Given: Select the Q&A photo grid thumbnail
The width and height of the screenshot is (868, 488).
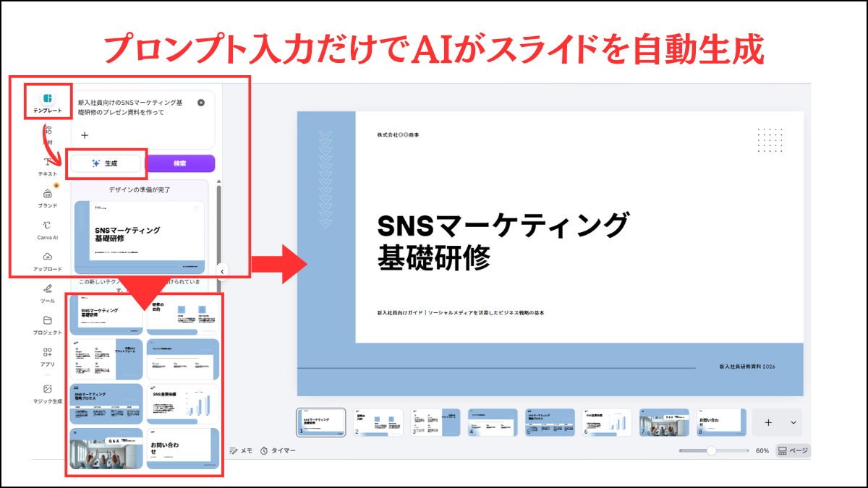Looking at the screenshot, I should coord(106,448).
